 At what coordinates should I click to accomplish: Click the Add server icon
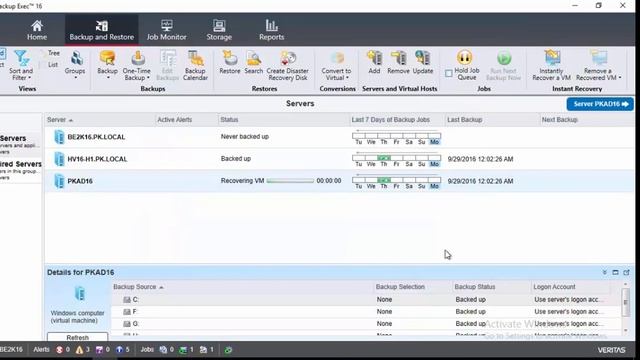tap(374, 62)
